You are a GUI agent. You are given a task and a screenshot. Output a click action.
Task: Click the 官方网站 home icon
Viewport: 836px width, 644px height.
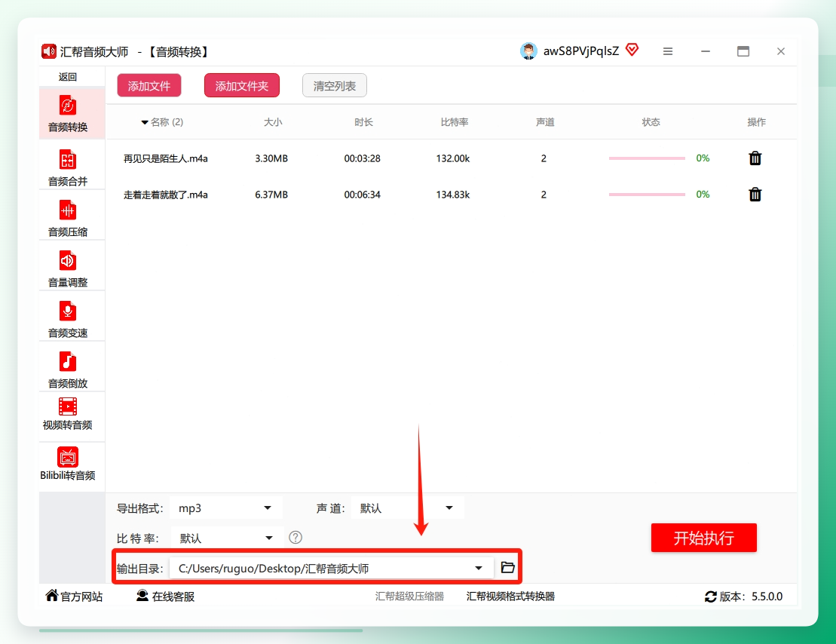pyautogui.click(x=52, y=596)
